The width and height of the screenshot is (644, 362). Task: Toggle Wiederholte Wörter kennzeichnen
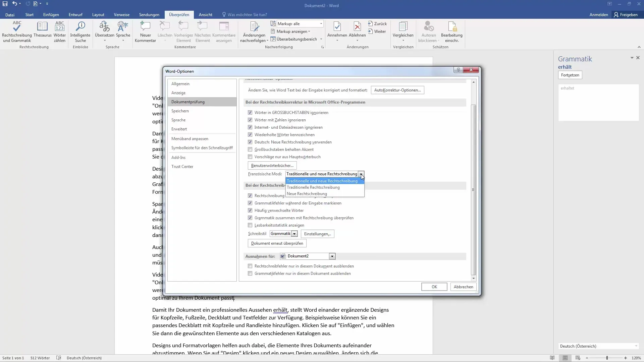250,135
